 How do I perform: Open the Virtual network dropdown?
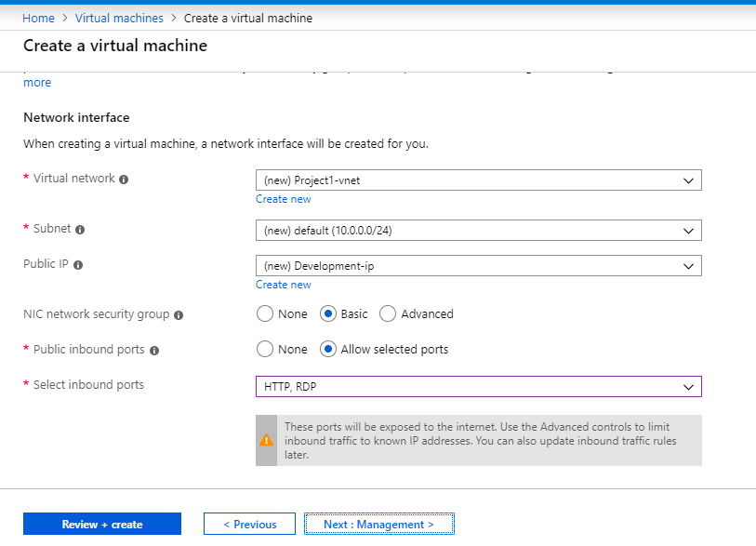478,180
